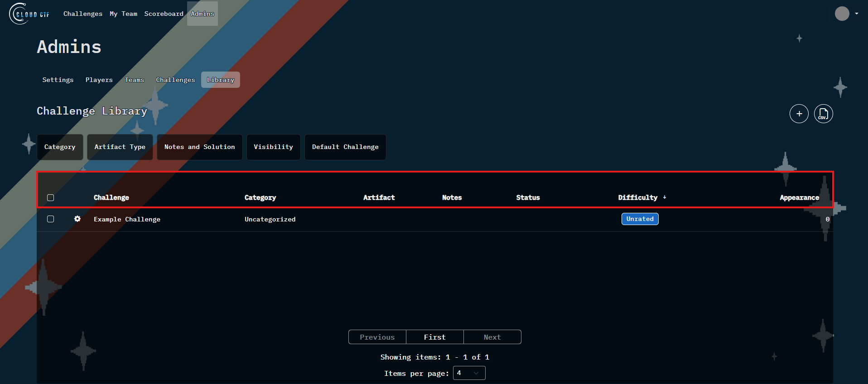Switch to the Players tab

click(x=99, y=80)
